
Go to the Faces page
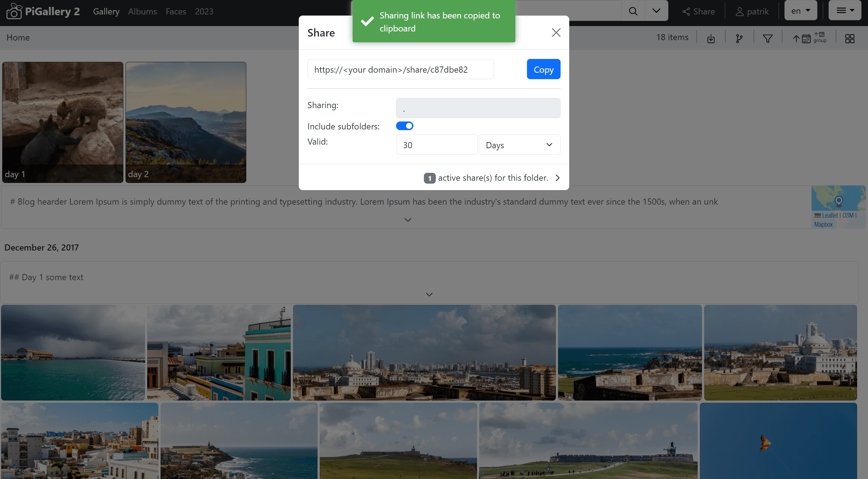point(176,11)
